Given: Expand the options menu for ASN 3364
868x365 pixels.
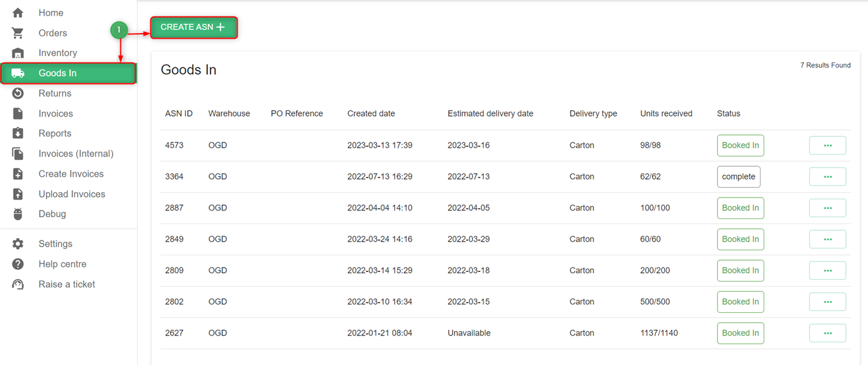Looking at the screenshot, I should 827,177.
